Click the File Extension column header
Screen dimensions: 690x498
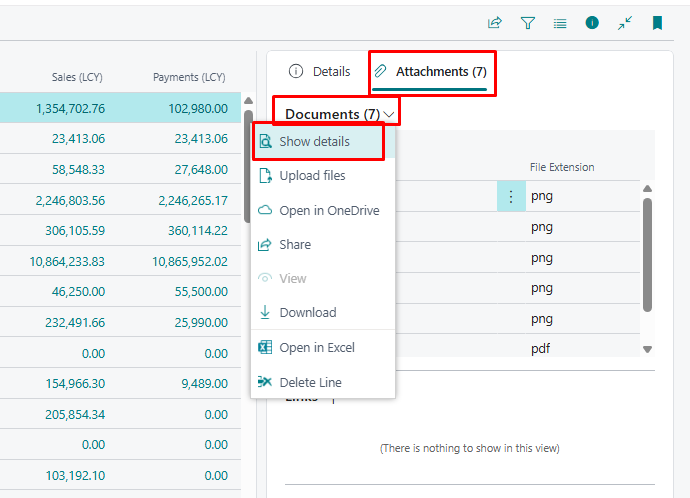[x=562, y=167]
